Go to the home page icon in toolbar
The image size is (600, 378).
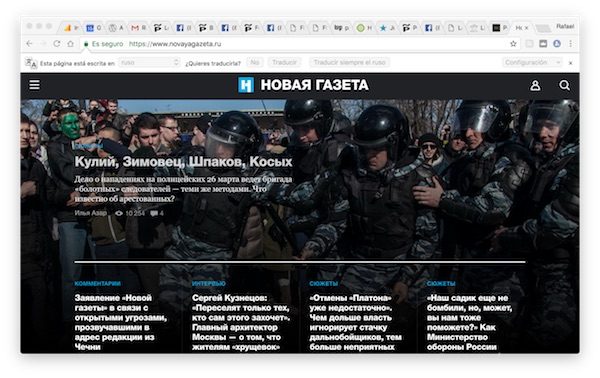tap(70, 44)
